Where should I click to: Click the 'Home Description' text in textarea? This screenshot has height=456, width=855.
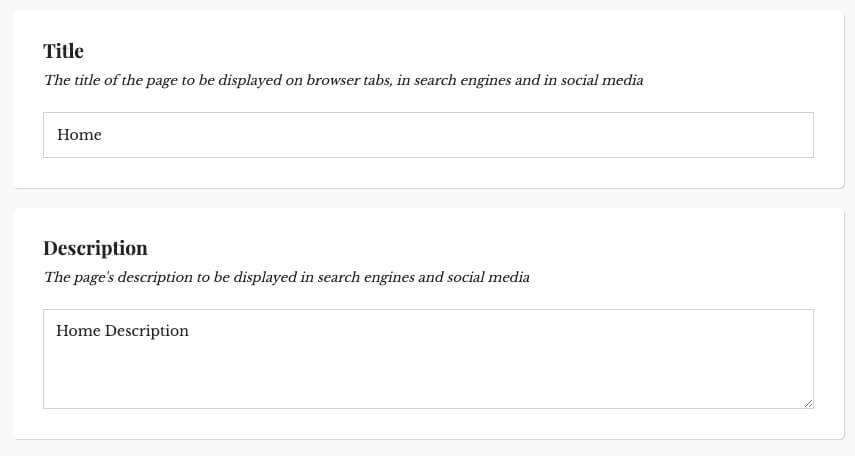click(122, 331)
